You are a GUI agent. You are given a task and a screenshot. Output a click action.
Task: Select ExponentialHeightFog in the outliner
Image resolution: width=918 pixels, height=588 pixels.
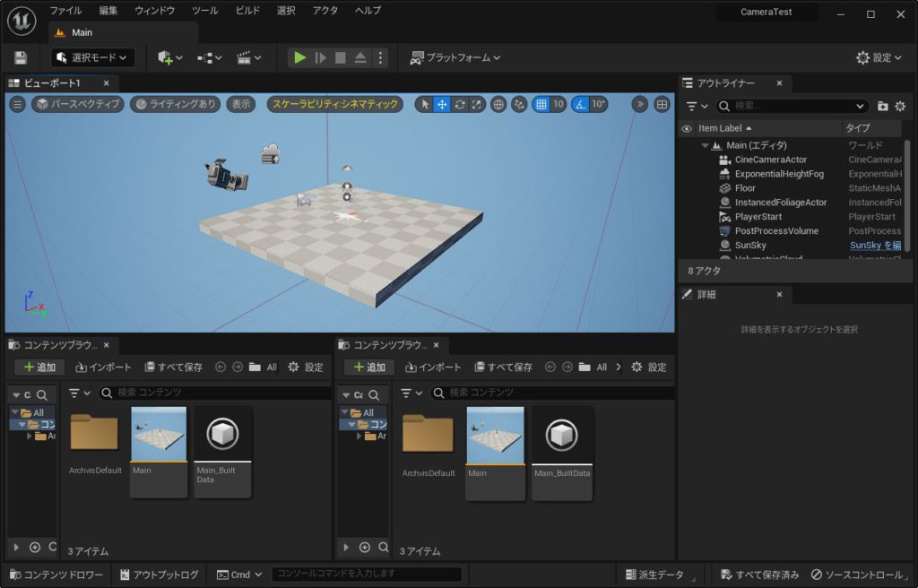pos(779,174)
